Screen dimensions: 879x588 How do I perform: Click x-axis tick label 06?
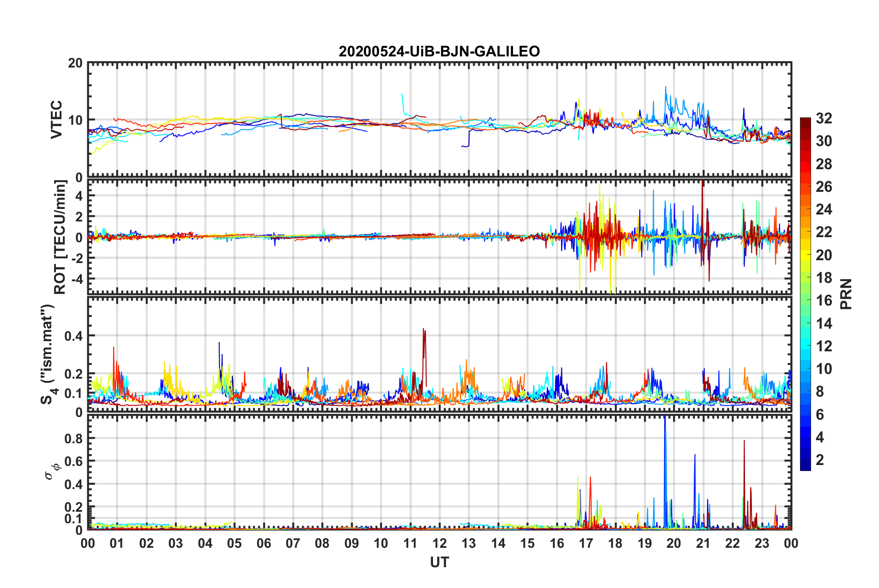(x=263, y=543)
